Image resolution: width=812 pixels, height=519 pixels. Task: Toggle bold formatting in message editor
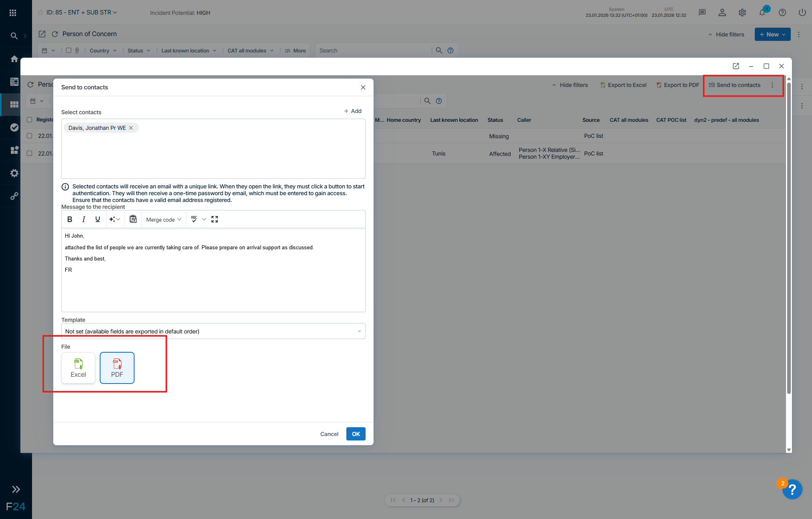[x=70, y=219]
